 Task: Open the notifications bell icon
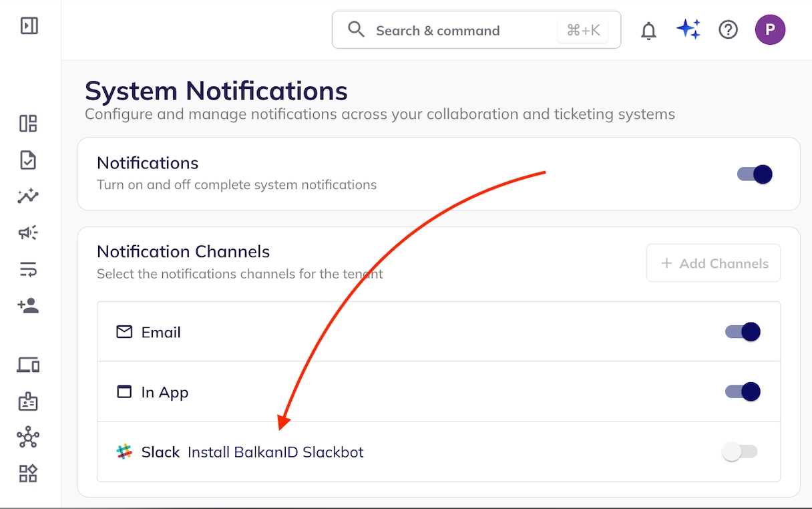tap(648, 30)
